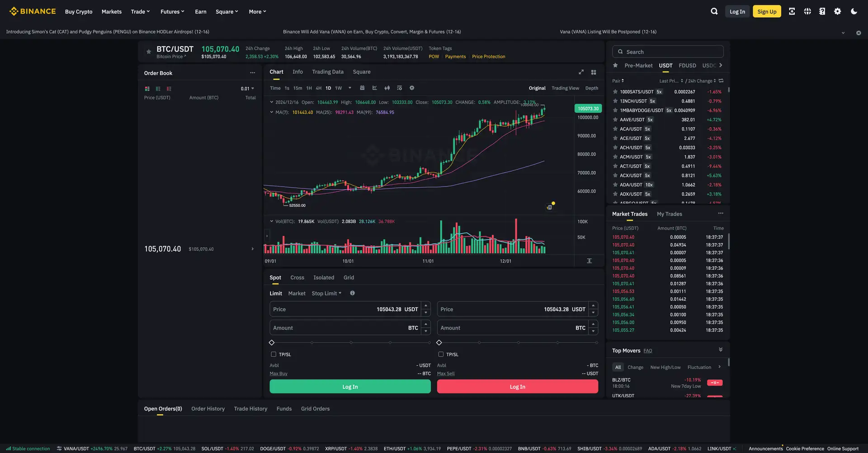Select 1H chart interval
This screenshot has height=453, width=868.
click(x=309, y=88)
